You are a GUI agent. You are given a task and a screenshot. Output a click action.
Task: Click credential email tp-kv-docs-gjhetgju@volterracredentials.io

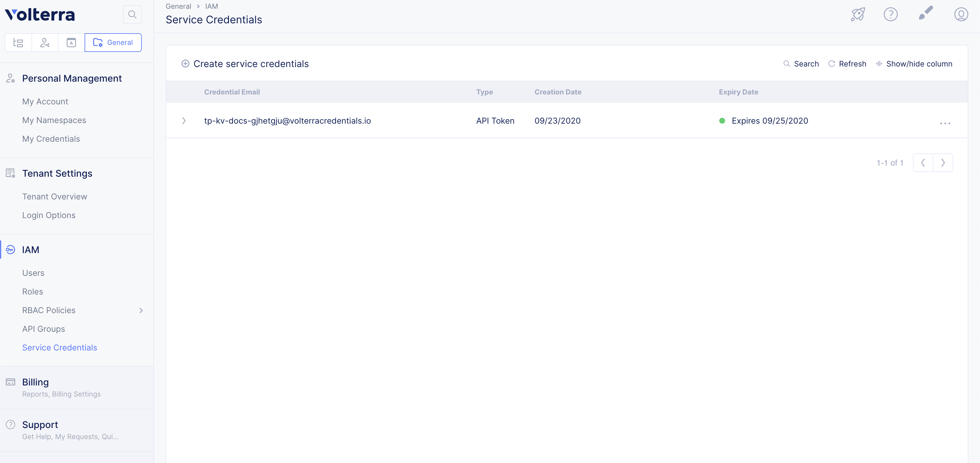click(287, 121)
